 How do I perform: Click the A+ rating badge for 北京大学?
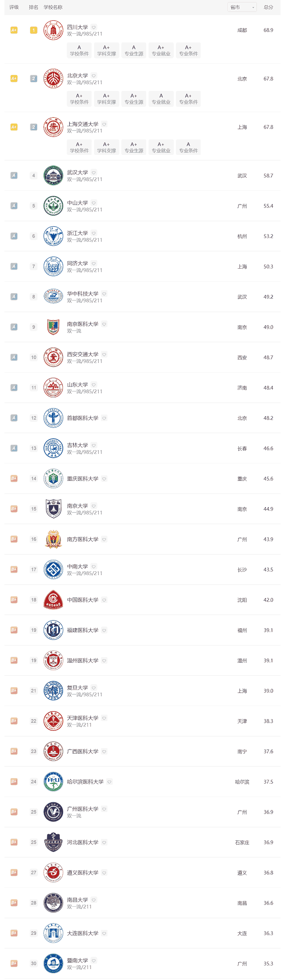[14, 79]
